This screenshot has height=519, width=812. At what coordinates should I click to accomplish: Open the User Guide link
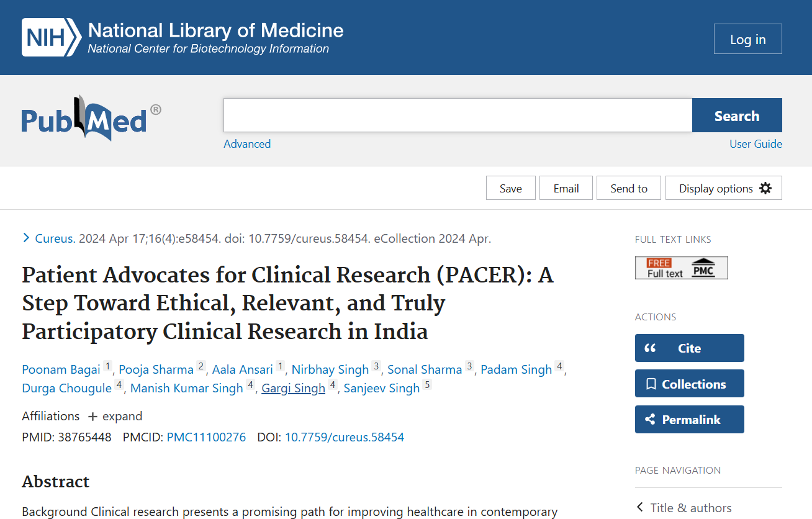point(756,144)
